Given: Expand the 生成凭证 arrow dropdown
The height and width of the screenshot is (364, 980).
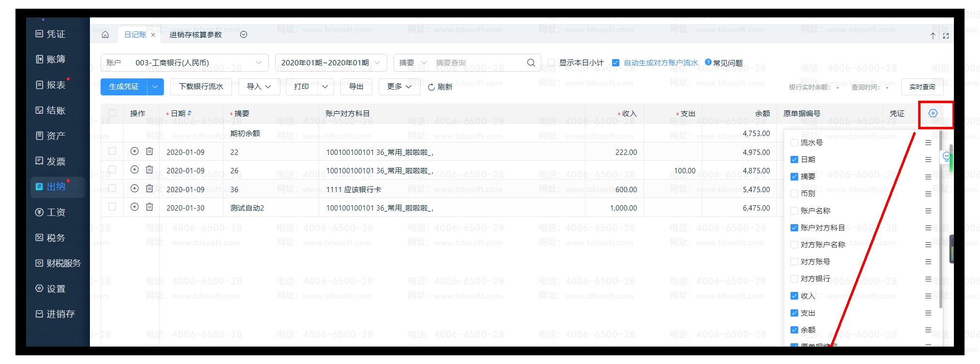Looking at the screenshot, I should (155, 87).
